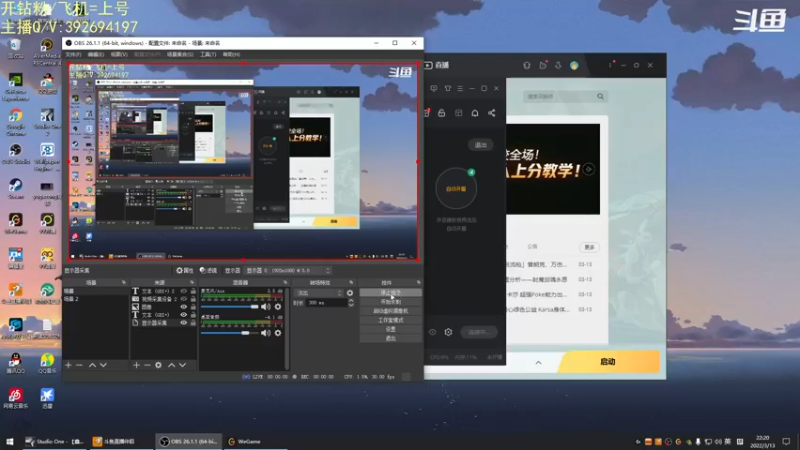Click the 退出 exit button in OBS controls
Screen dimensions: 800x450
click(390, 338)
